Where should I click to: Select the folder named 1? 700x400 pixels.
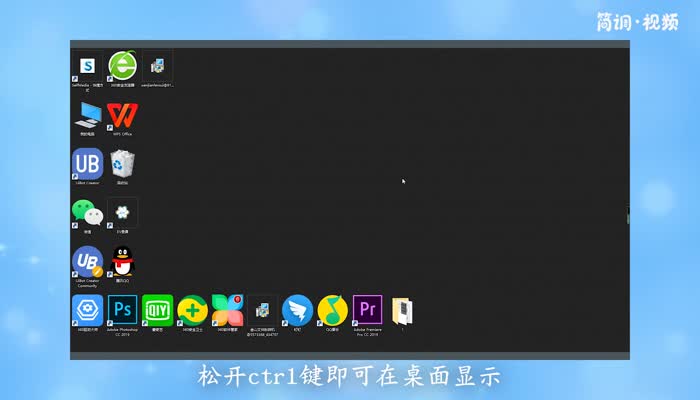pyautogui.click(x=402, y=310)
